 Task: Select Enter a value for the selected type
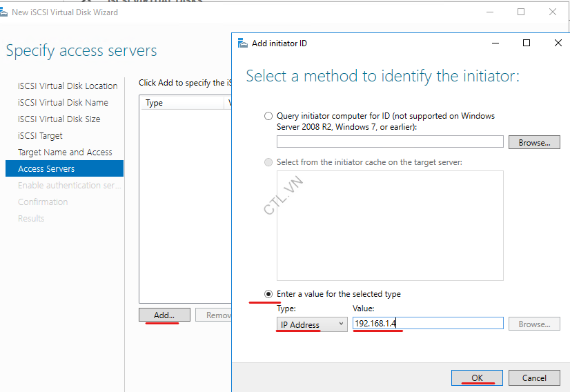pos(268,294)
